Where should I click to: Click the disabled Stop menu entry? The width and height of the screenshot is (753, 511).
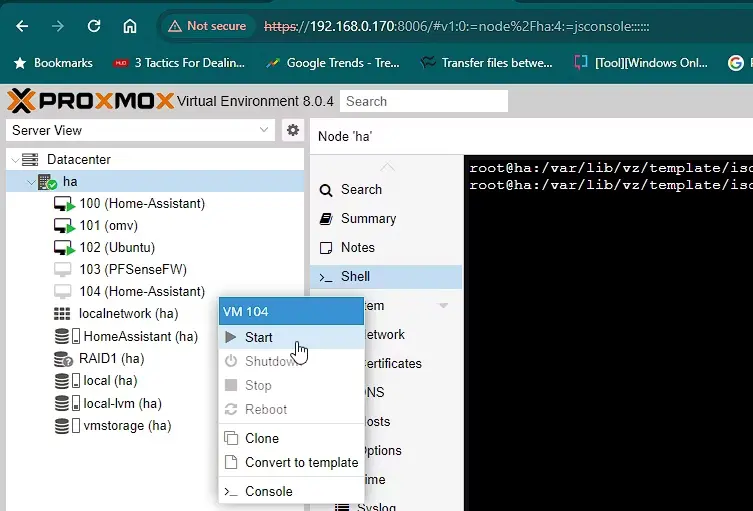(291, 385)
